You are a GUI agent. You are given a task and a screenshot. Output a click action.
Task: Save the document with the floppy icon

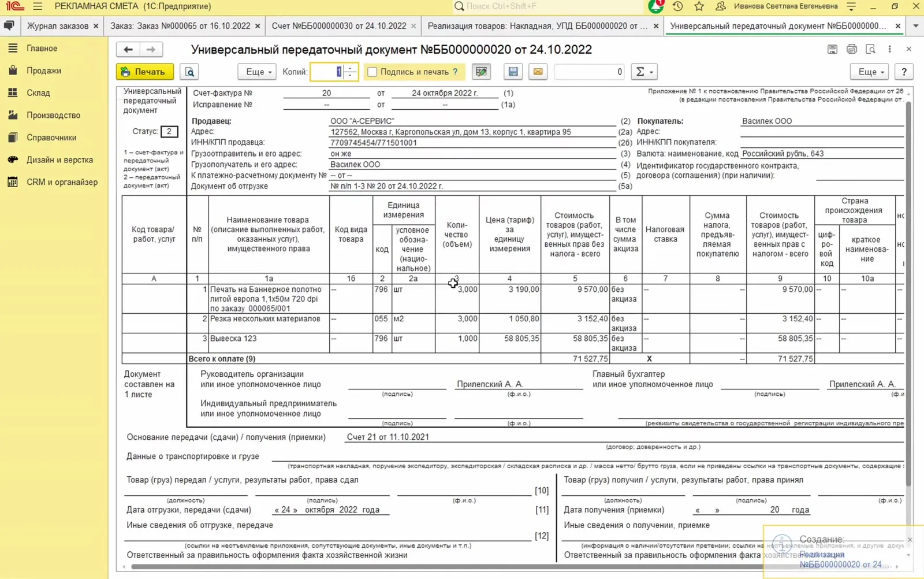click(513, 72)
